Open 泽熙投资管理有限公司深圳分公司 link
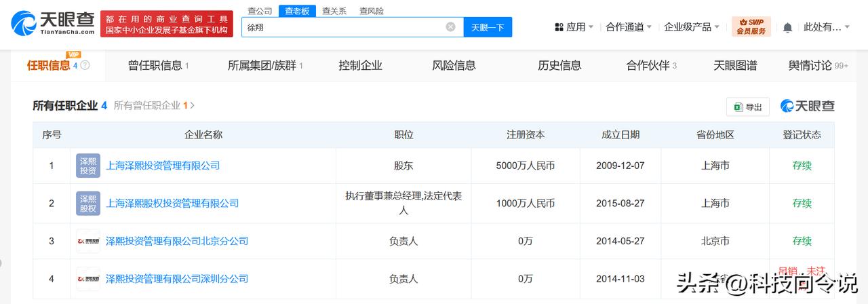868x304 pixels. coord(177,279)
